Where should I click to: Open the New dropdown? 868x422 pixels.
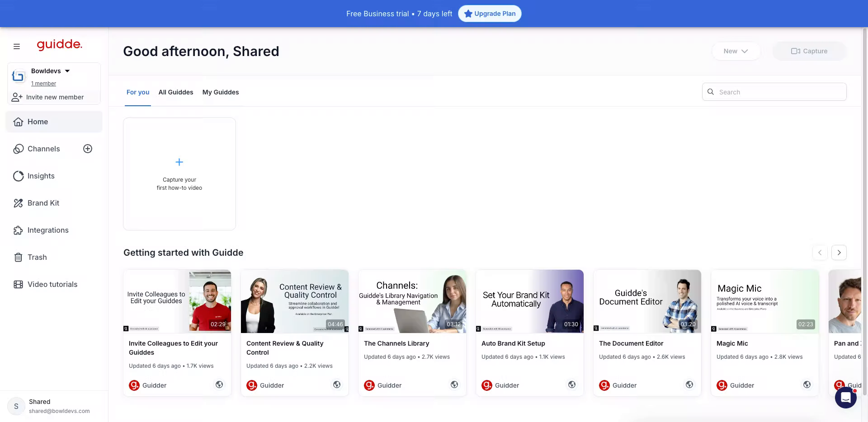(736, 51)
